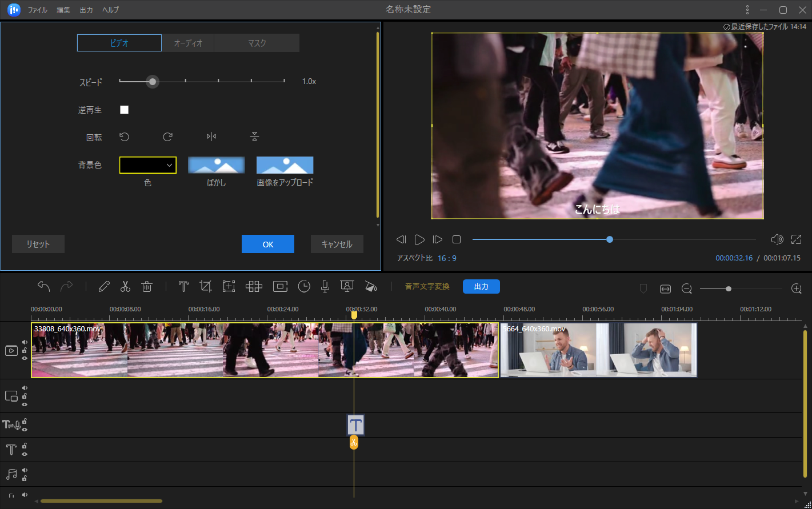Step to the next frame
Viewport: 812px width, 509px height.
[438, 239]
